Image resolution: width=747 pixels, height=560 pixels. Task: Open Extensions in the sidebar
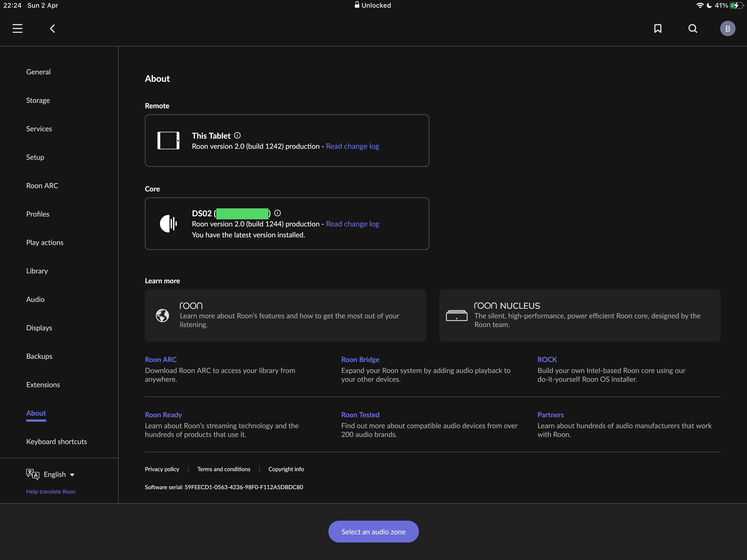(43, 384)
